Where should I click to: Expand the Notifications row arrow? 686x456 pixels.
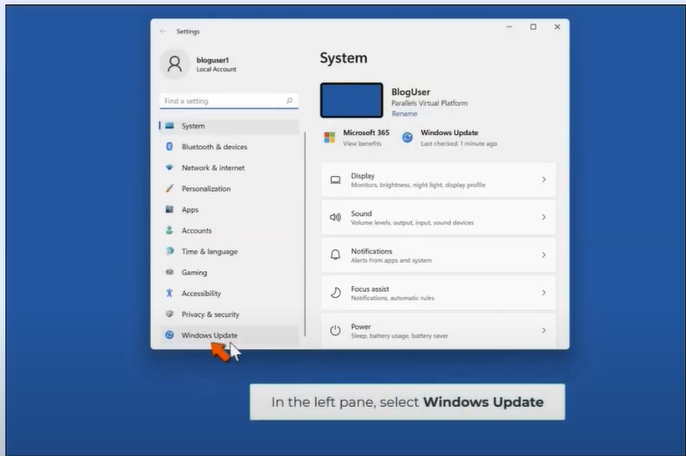(543, 255)
